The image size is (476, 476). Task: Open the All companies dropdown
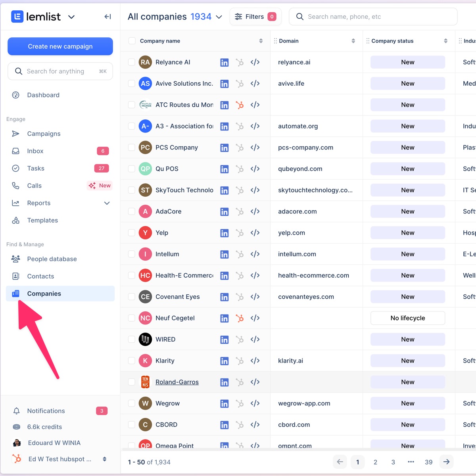click(219, 17)
